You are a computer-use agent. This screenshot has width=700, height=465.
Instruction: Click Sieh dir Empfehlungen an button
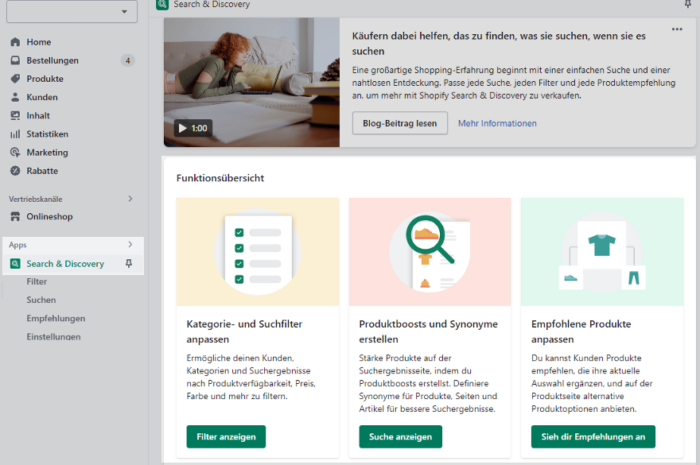click(593, 436)
